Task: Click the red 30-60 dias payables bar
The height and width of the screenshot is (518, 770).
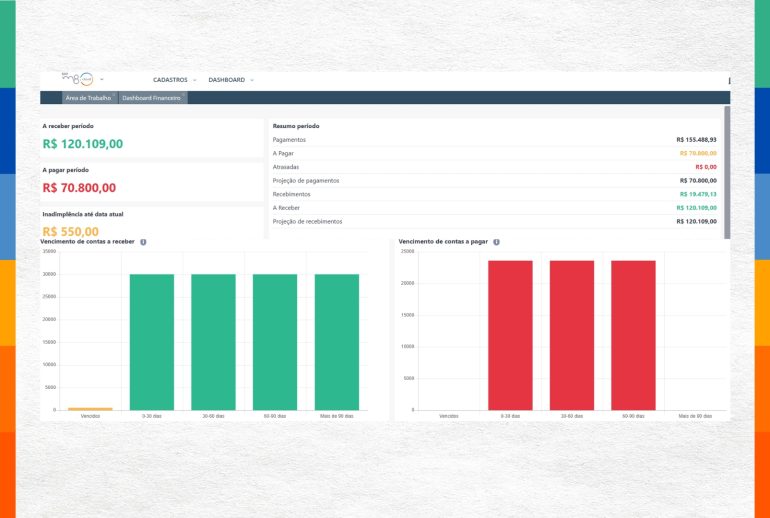Action: pyautogui.click(x=572, y=335)
